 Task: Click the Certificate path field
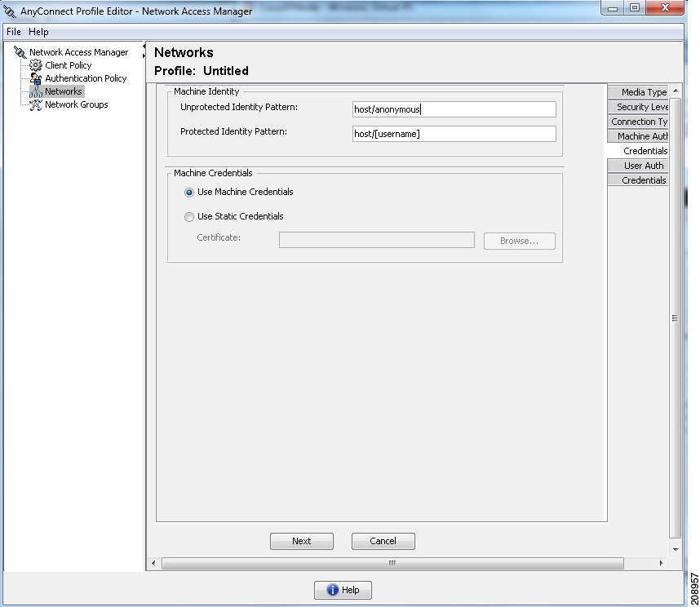377,240
